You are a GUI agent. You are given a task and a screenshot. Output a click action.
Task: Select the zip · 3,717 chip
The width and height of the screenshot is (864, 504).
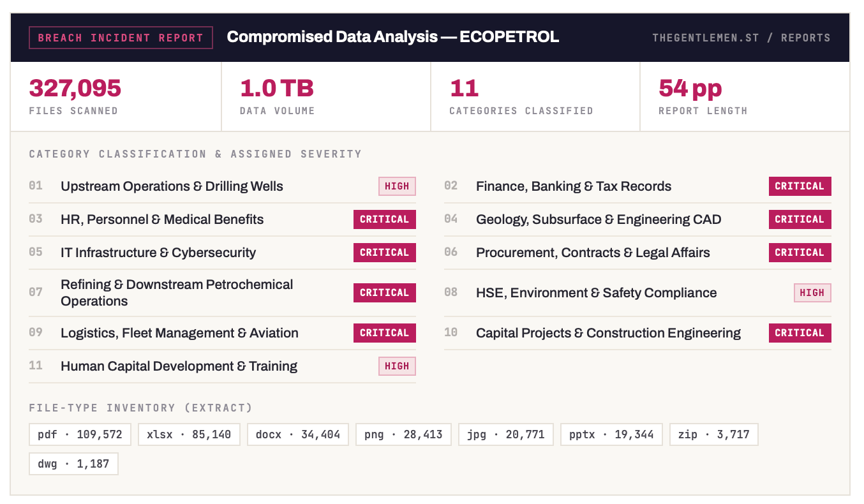(x=714, y=434)
